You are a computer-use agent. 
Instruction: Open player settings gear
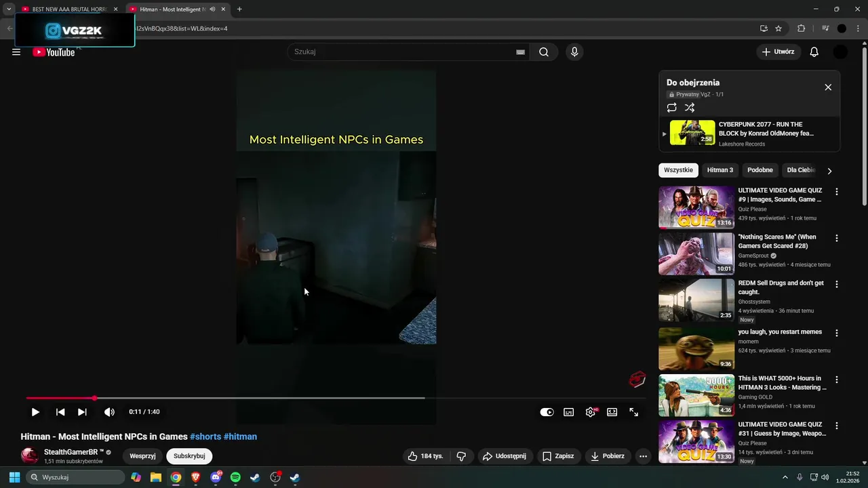coord(591,412)
